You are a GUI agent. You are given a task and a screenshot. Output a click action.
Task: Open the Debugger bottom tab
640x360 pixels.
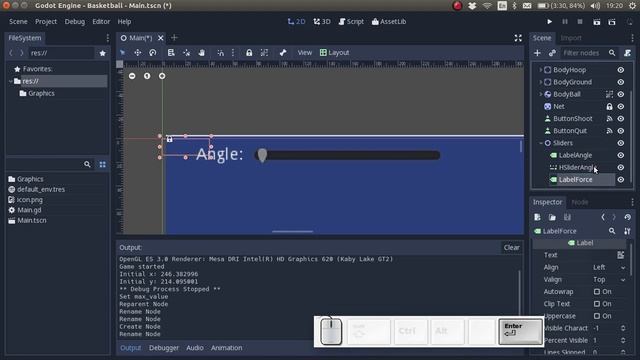(164, 348)
